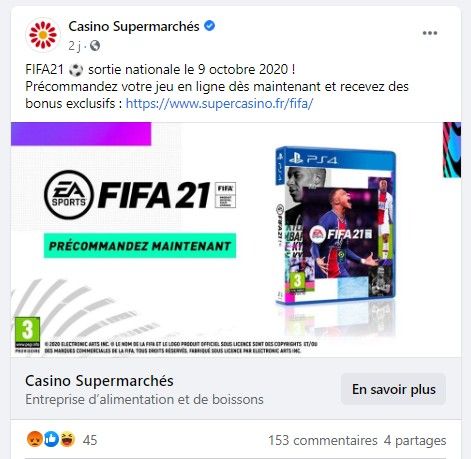The width and height of the screenshot is (471, 459).
Task: Click the blue thumbs-up like reaction icon
Action: (x=51, y=440)
